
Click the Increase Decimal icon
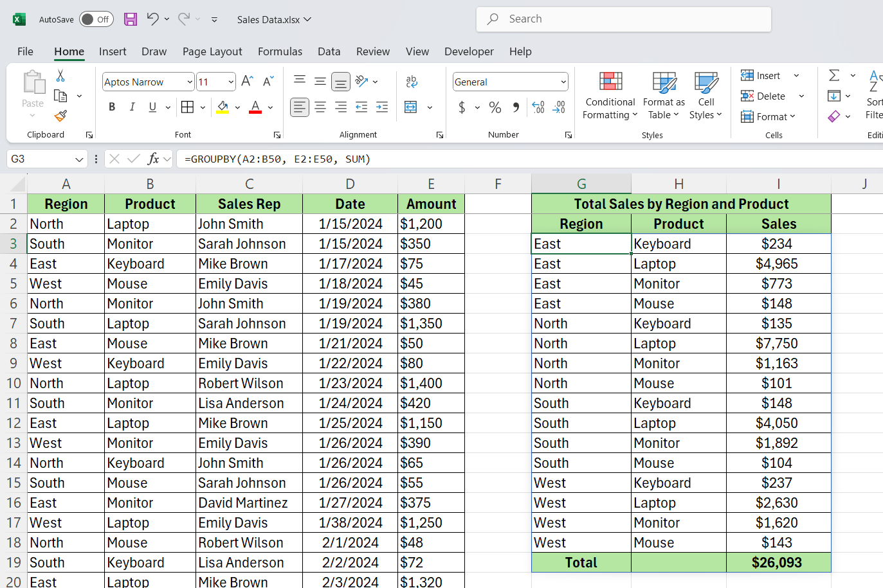(x=539, y=107)
